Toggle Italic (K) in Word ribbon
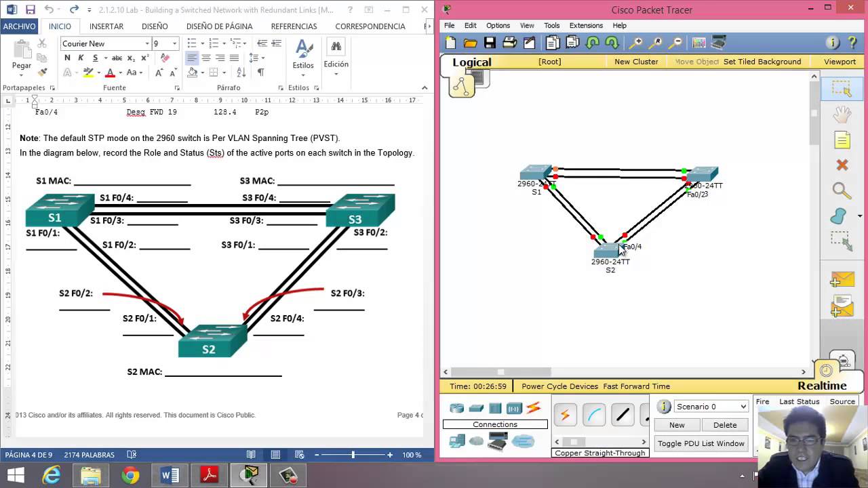 point(81,58)
